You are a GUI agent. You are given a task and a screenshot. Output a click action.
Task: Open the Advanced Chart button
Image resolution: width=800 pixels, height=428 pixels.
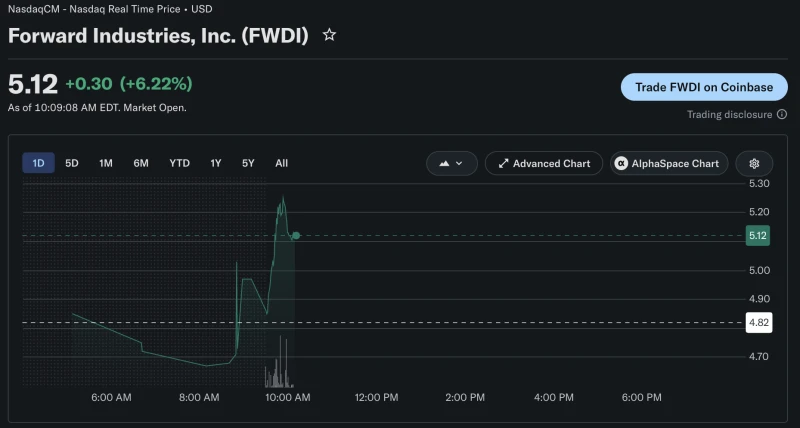(544, 163)
